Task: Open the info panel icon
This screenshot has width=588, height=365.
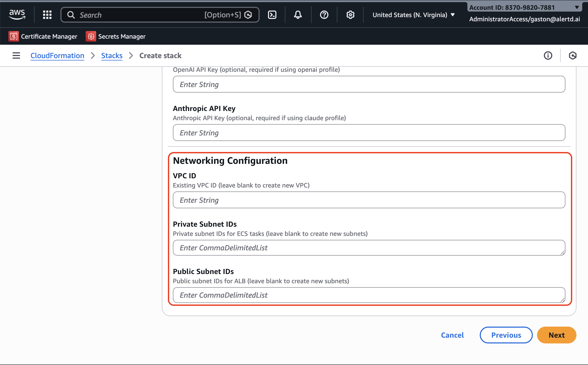Action: [548, 55]
